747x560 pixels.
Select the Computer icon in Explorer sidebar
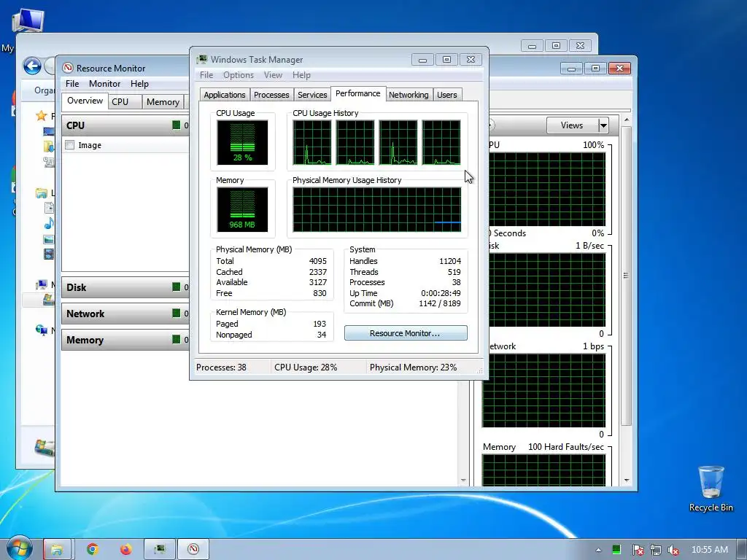(42, 285)
